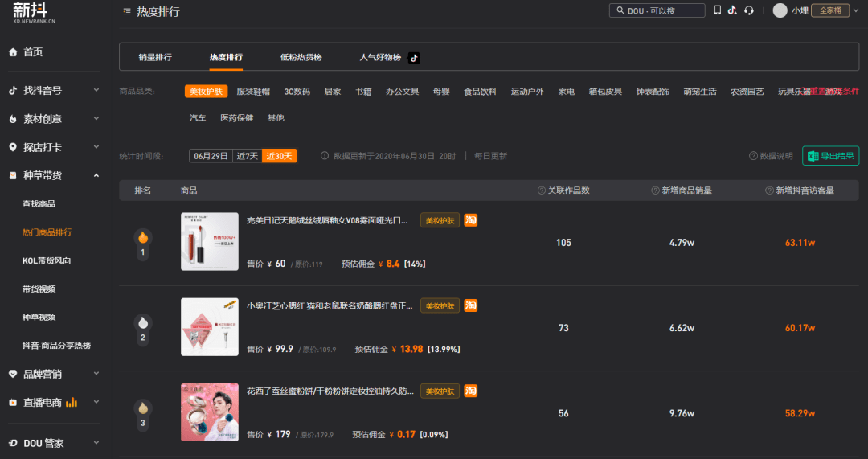
Task: Open the 完美日记 lip glaze product title
Action: 327,220
